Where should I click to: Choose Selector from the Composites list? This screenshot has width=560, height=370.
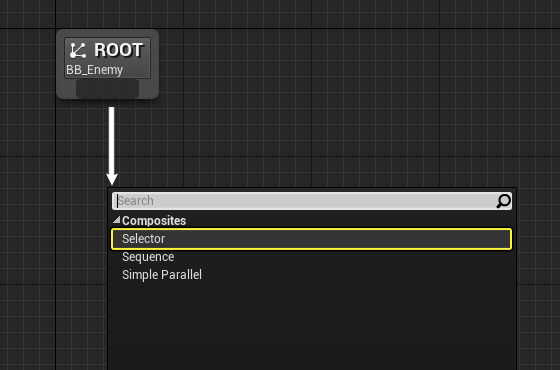coord(311,239)
